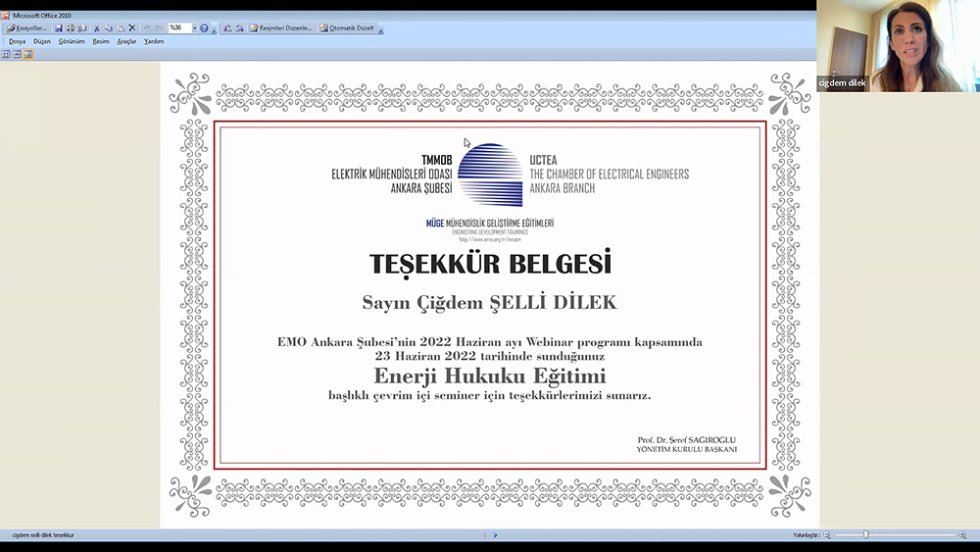Click the blue Help question mark icon

[x=204, y=28]
